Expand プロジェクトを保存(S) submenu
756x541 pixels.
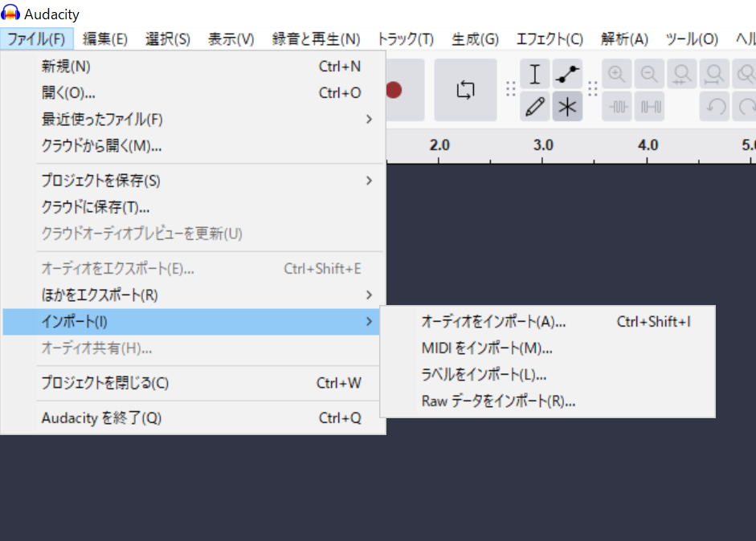(x=192, y=181)
